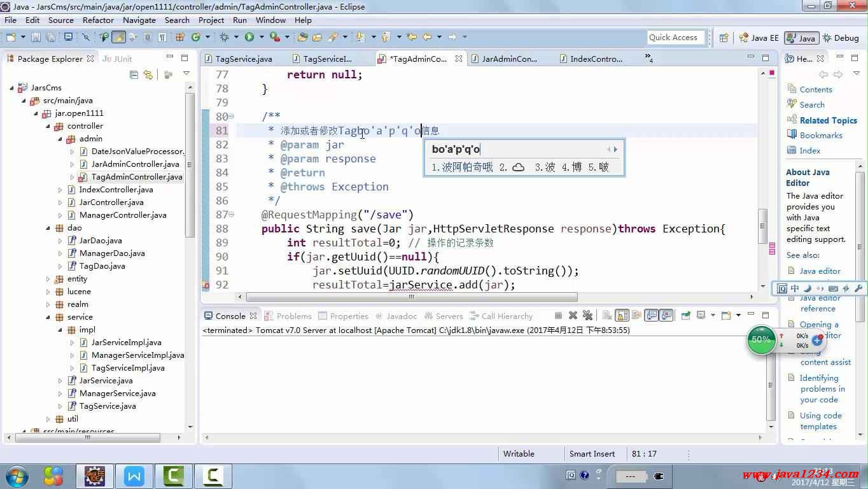Collapse the javadoc comment at line 80
Viewport: 868px width, 489px height.
231,117
